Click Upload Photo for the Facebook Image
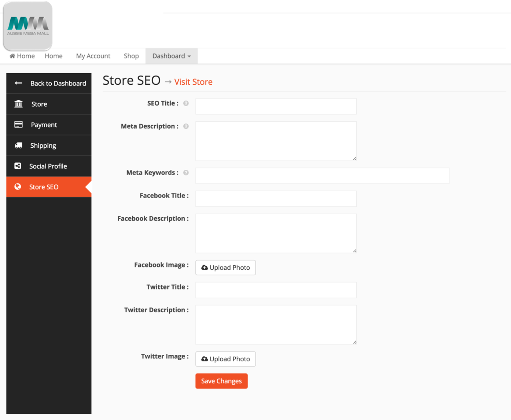The height and width of the screenshot is (420, 511). click(225, 268)
